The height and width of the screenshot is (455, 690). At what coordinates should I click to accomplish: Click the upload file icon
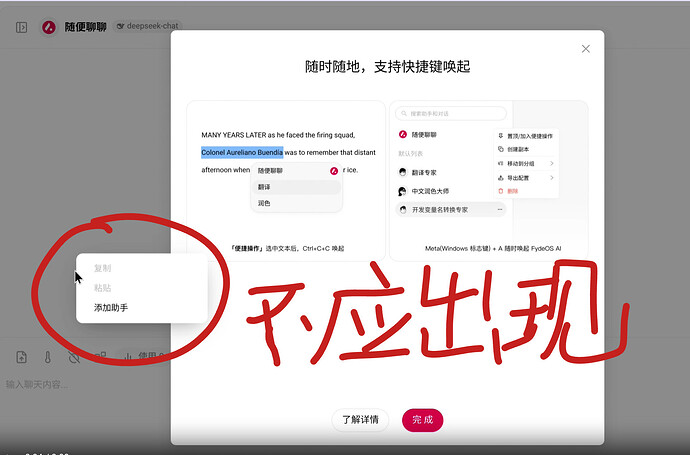pos(22,357)
